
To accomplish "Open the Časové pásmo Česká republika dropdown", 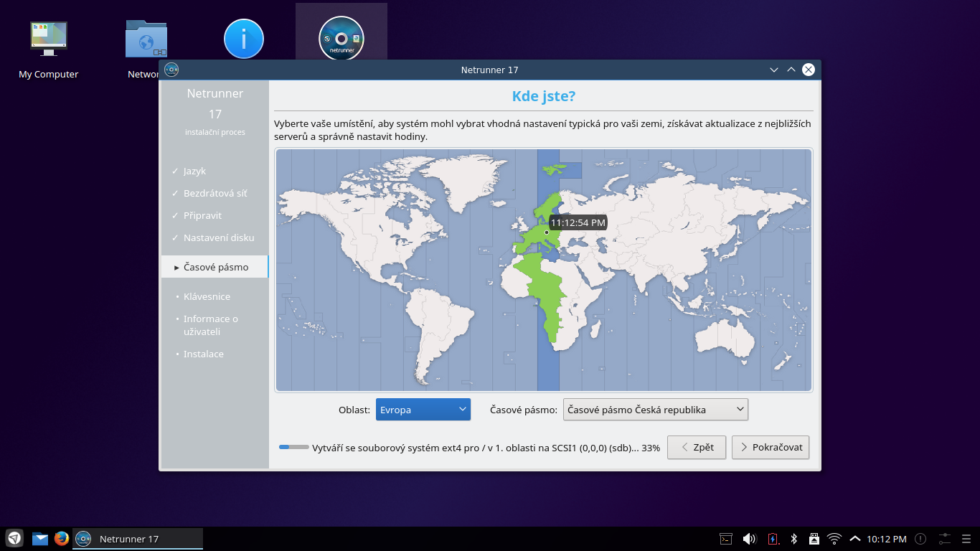I will [x=656, y=410].
